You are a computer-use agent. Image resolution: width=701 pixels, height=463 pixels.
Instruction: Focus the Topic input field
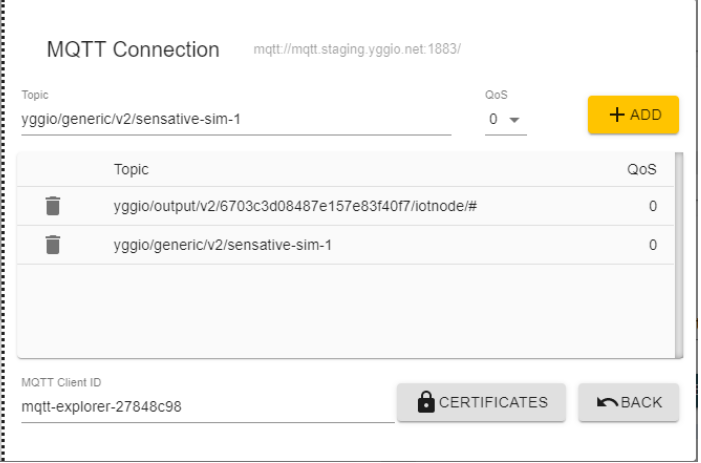tap(235, 120)
